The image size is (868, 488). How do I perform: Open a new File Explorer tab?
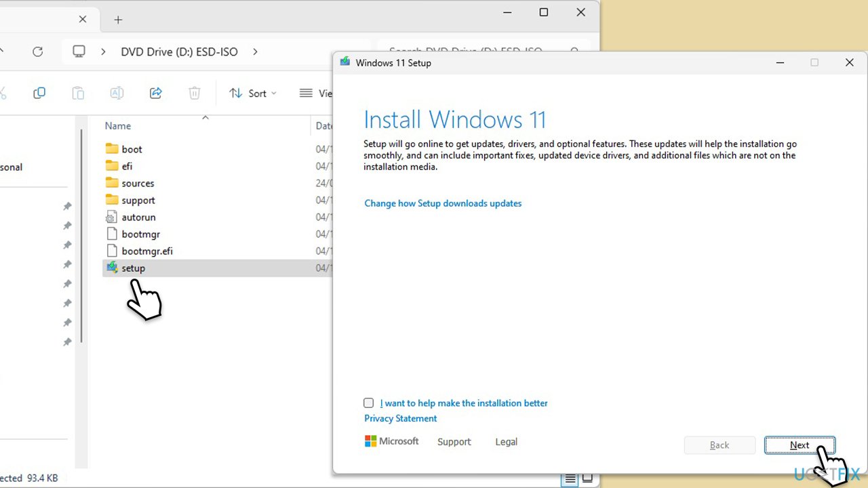[118, 20]
